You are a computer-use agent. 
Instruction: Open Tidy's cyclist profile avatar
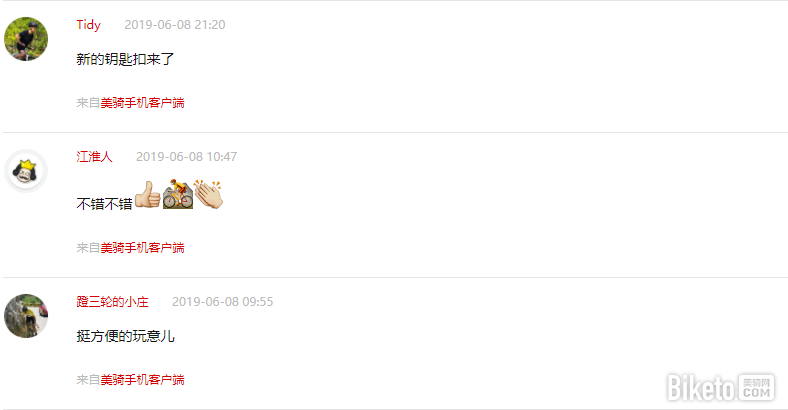pos(26,39)
